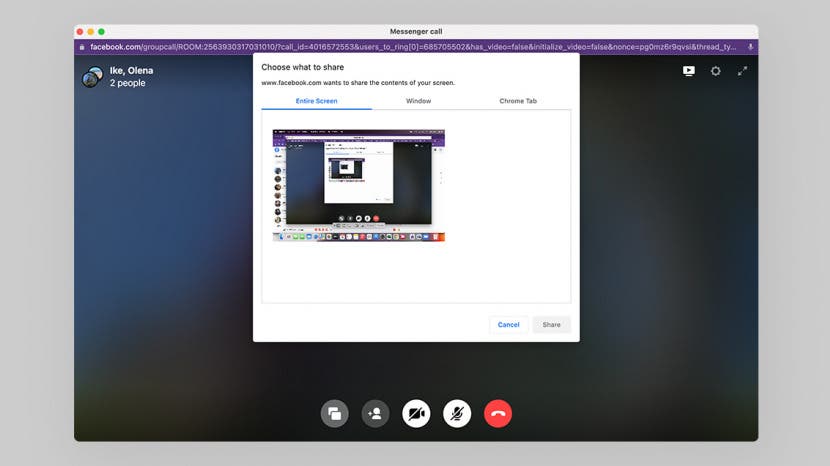Click the Cancel button

(508, 325)
